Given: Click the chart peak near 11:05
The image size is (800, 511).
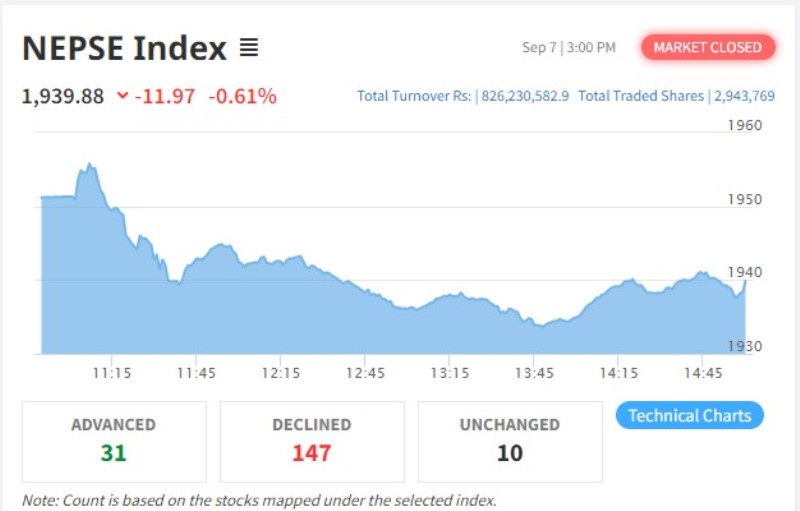Looking at the screenshot, I should click(89, 165).
